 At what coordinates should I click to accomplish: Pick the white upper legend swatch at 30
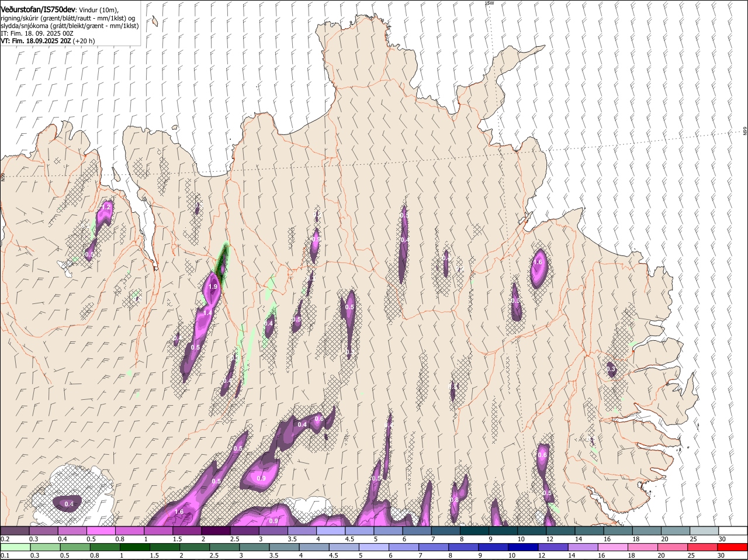(732, 531)
